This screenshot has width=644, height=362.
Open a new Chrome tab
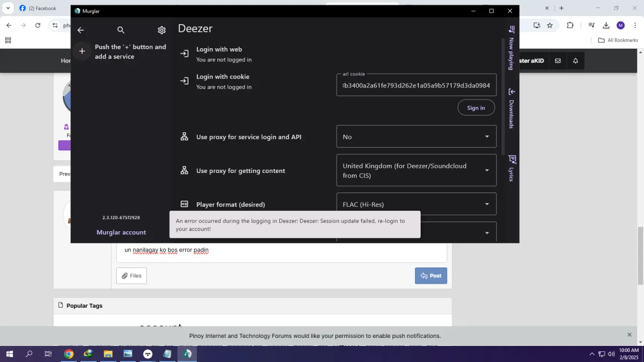tap(561, 8)
